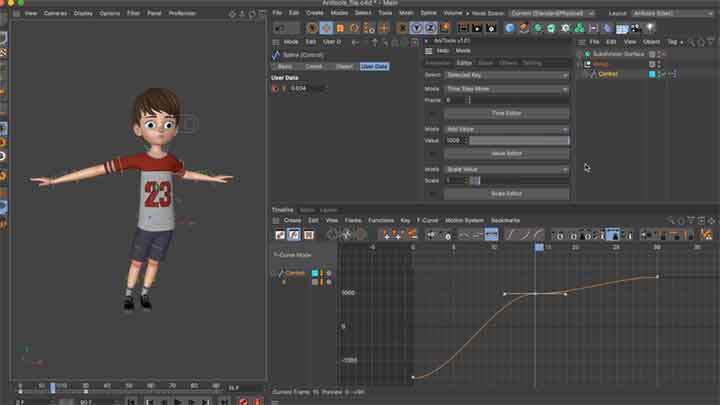Screen dimensions: 720x405
Task: Click the Scale slider in plugin panel
Action: coord(519,181)
